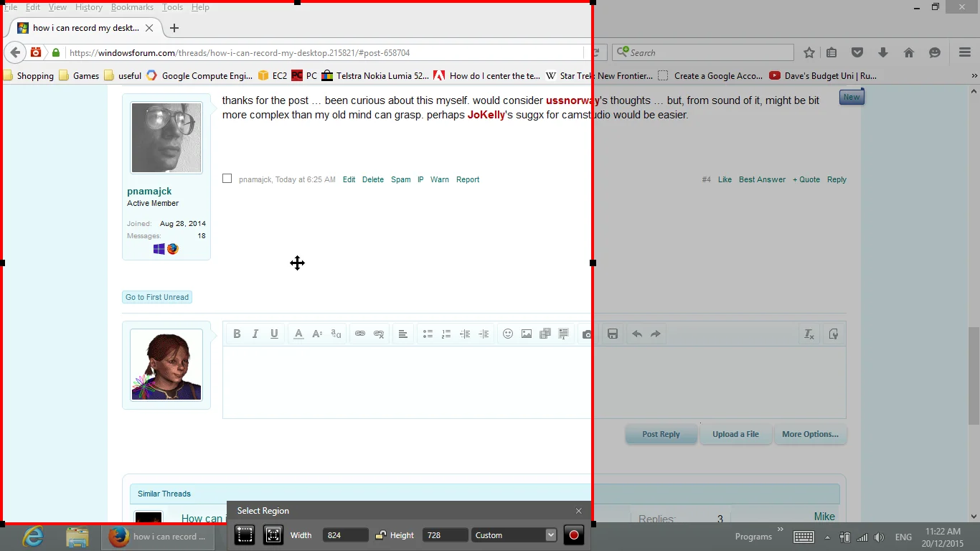The width and height of the screenshot is (980, 551).
Task: Go to Firefox home page icon
Action: 909,52
